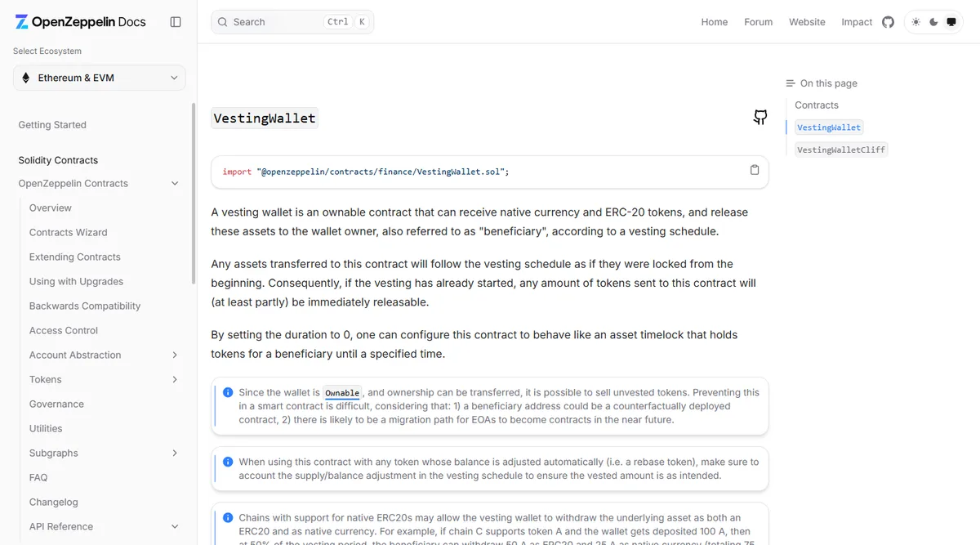Go to Getting Started in sidebar
Viewport: 980px width, 545px height.
pos(52,125)
